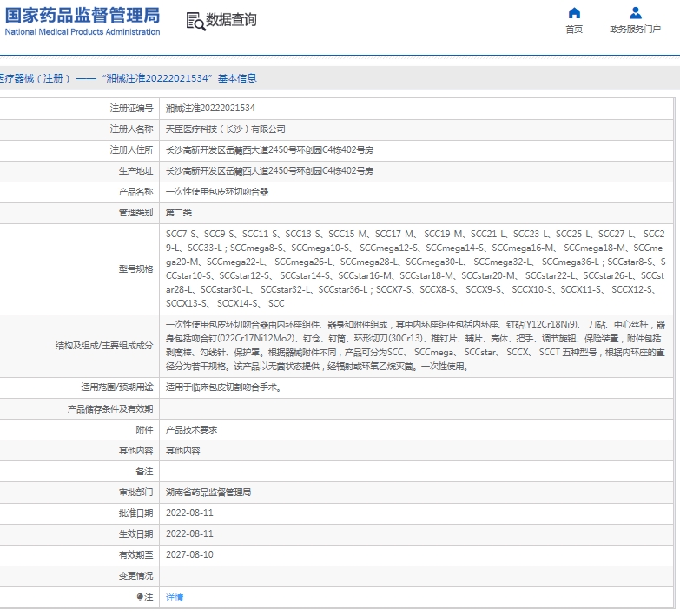This screenshot has width=680, height=616.
Task: Click the page title 基本信息 heading
Action: pos(237,78)
